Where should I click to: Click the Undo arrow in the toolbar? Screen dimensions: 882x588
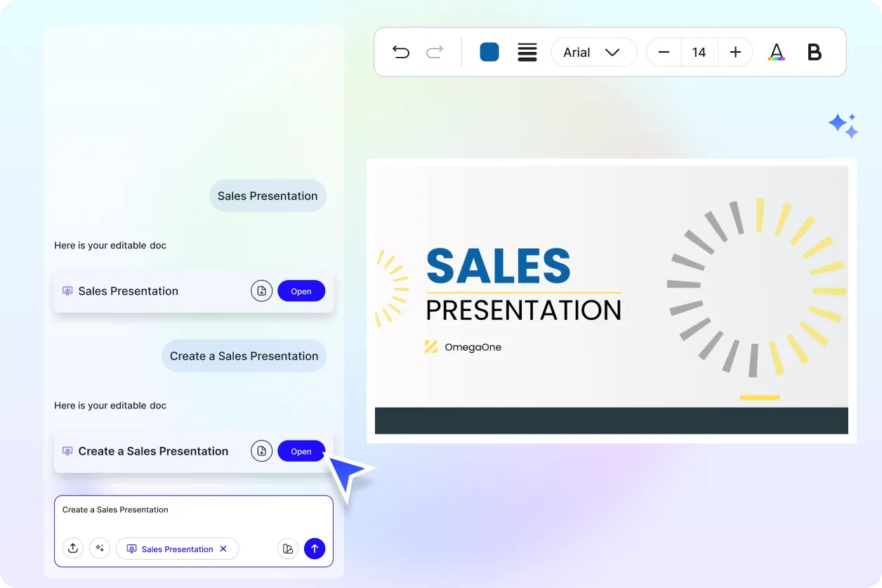pos(401,52)
